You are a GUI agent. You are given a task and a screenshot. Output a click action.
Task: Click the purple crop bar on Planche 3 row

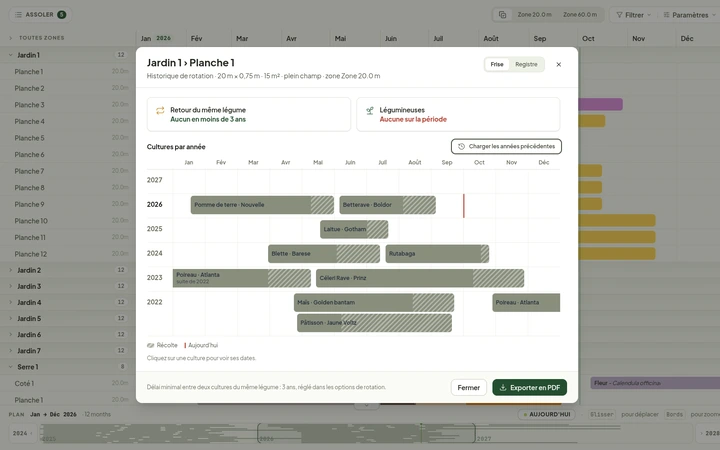[x=601, y=104]
